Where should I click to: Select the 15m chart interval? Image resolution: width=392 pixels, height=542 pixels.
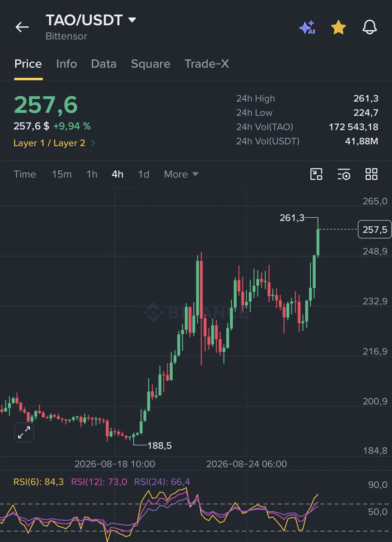point(62,174)
